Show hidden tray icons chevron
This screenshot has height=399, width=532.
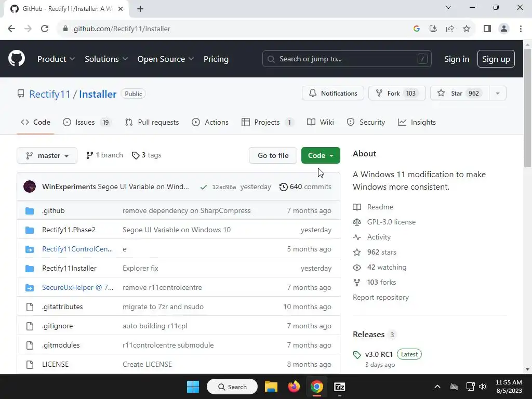click(x=437, y=387)
